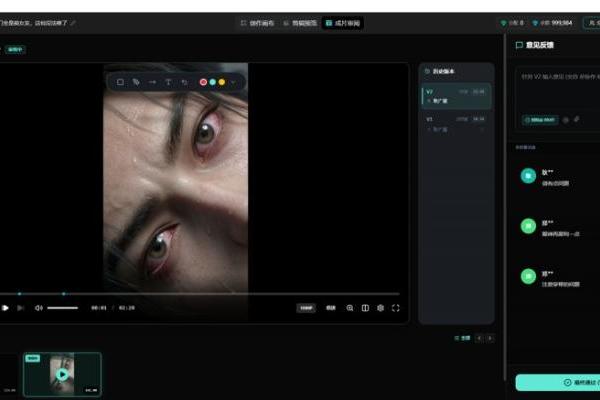Screen dimensions: 600x400
Task: Open the first comment in the feedback list
Action: coord(556,178)
